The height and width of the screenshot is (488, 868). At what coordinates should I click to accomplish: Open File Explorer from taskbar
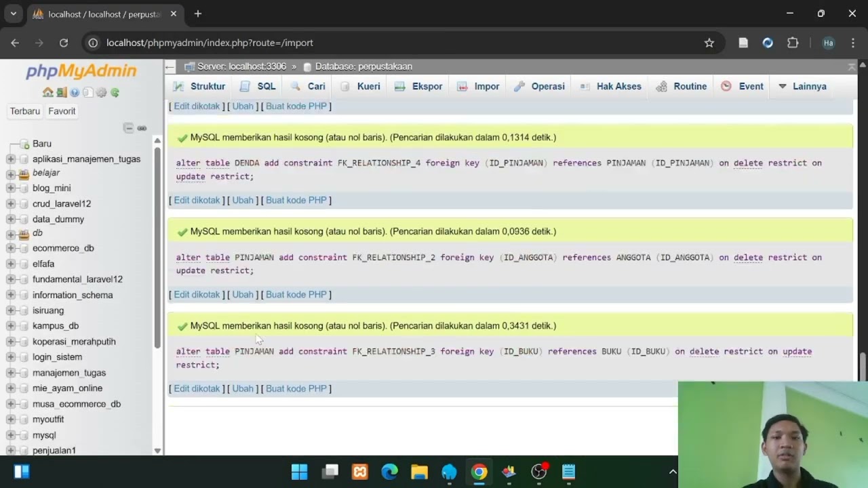tap(420, 472)
